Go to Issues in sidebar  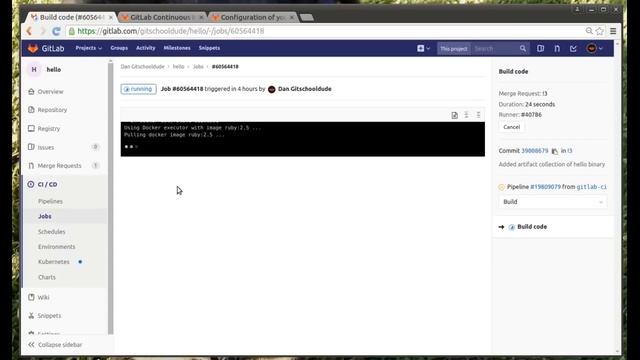pos(41,147)
